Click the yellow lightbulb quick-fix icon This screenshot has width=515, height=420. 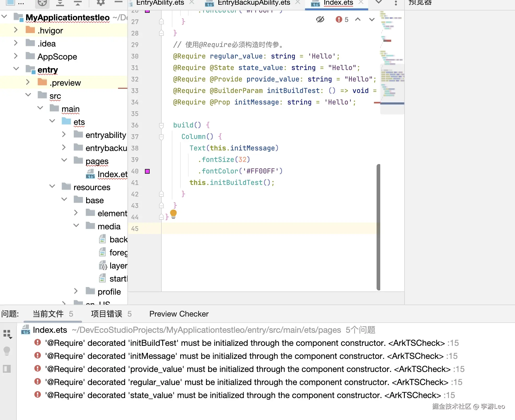(173, 214)
